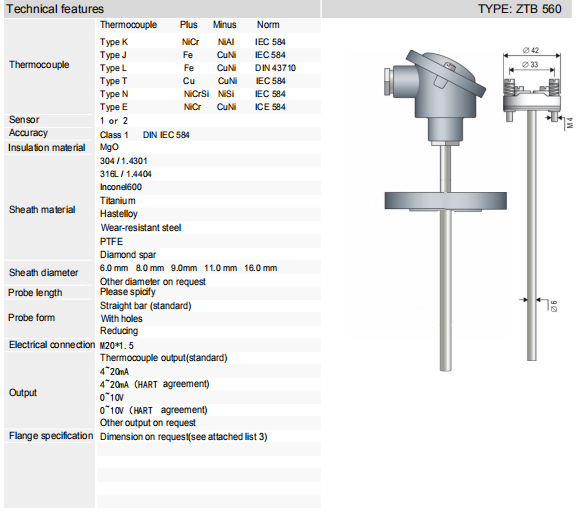
Task: Click the "Please spicify" value
Action: point(127,292)
